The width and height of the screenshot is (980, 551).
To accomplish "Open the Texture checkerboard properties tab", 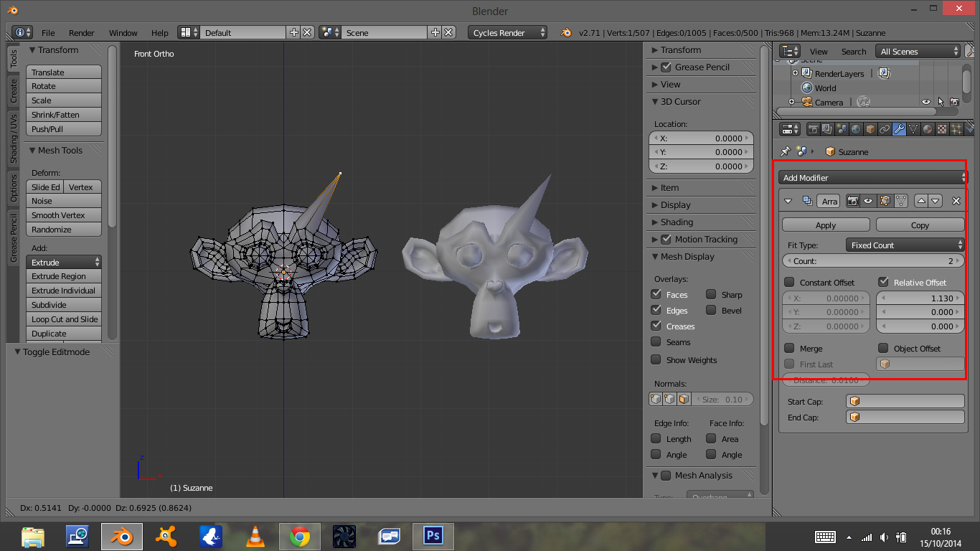I will pos(942,129).
